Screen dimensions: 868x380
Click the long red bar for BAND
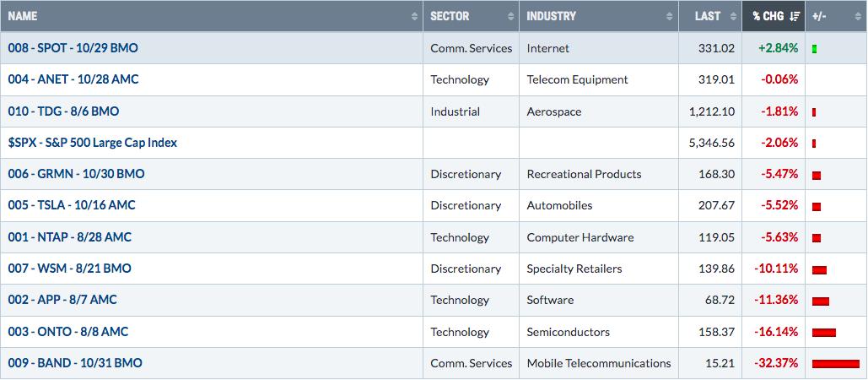(835, 364)
